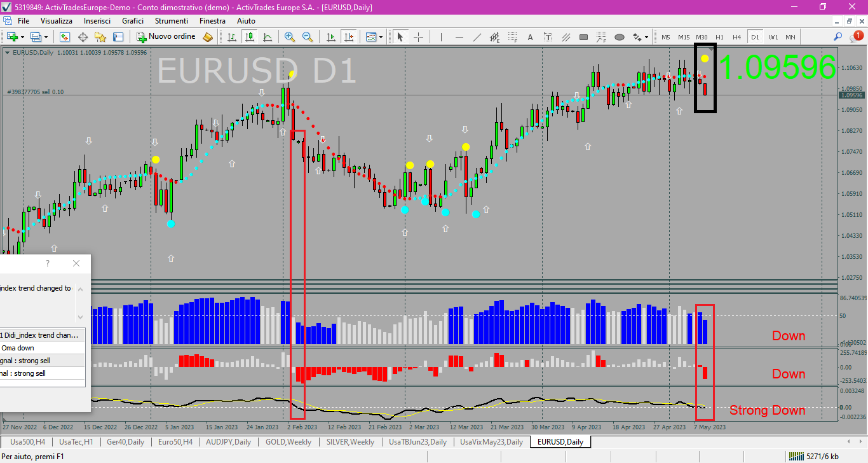The height and width of the screenshot is (463, 868).
Task: Click the alert dialog help question mark
Action: tap(48, 263)
